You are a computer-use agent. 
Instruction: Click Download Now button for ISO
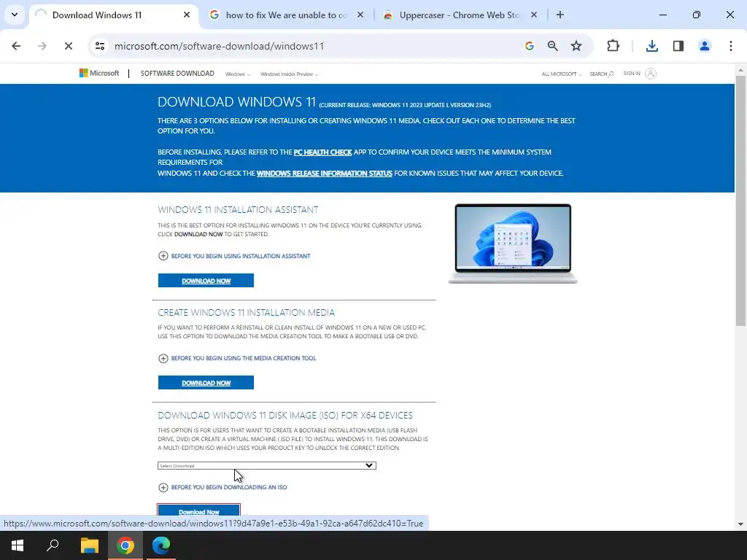198,511
